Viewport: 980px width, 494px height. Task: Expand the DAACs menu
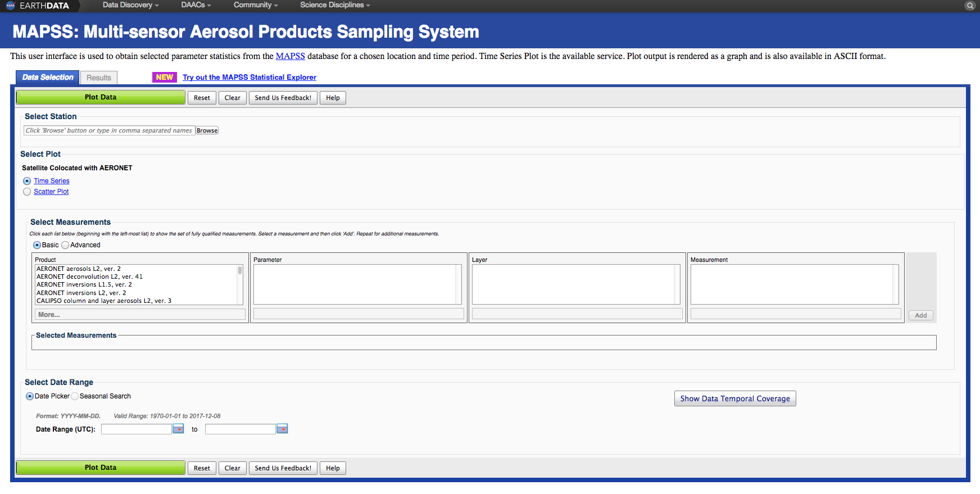[x=196, y=5]
